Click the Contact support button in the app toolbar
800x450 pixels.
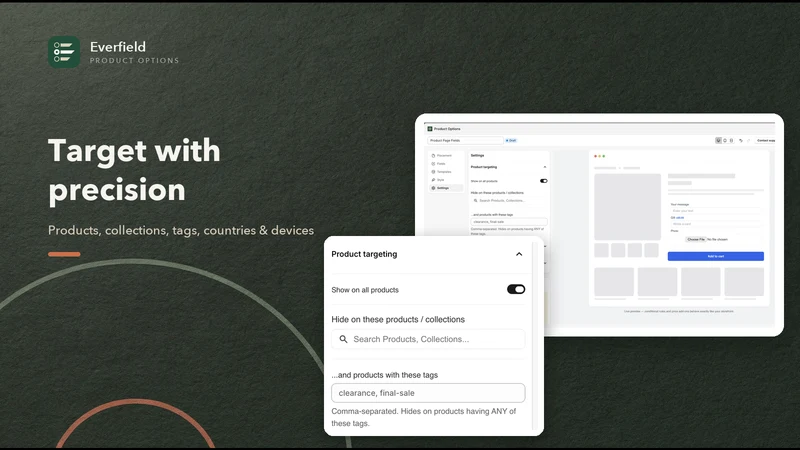tap(765, 140)
